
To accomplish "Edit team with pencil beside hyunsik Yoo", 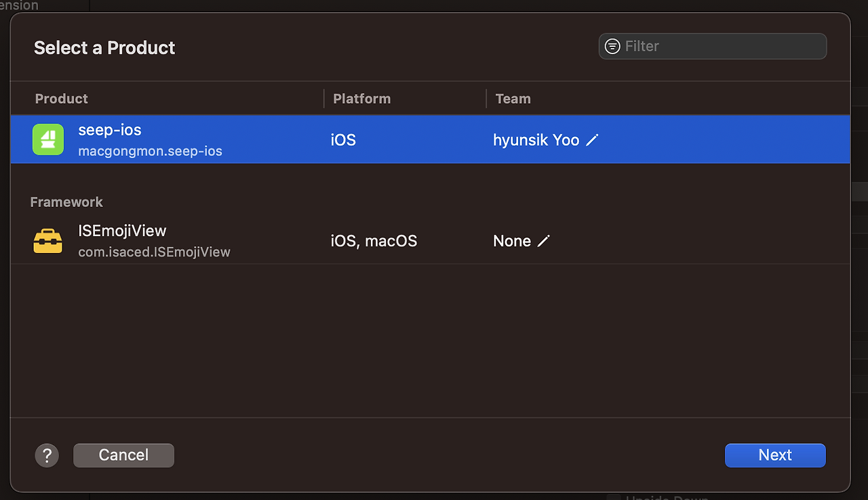I will 593,140.
